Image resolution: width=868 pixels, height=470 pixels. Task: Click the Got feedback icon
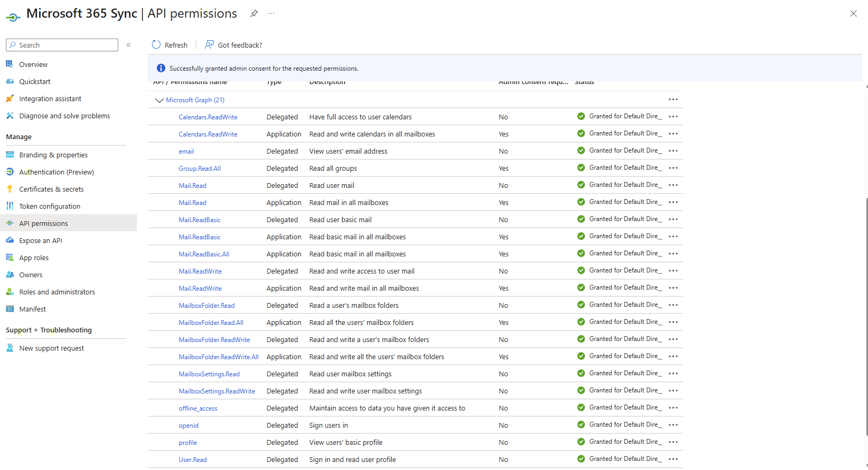click(x=209, y=44)
